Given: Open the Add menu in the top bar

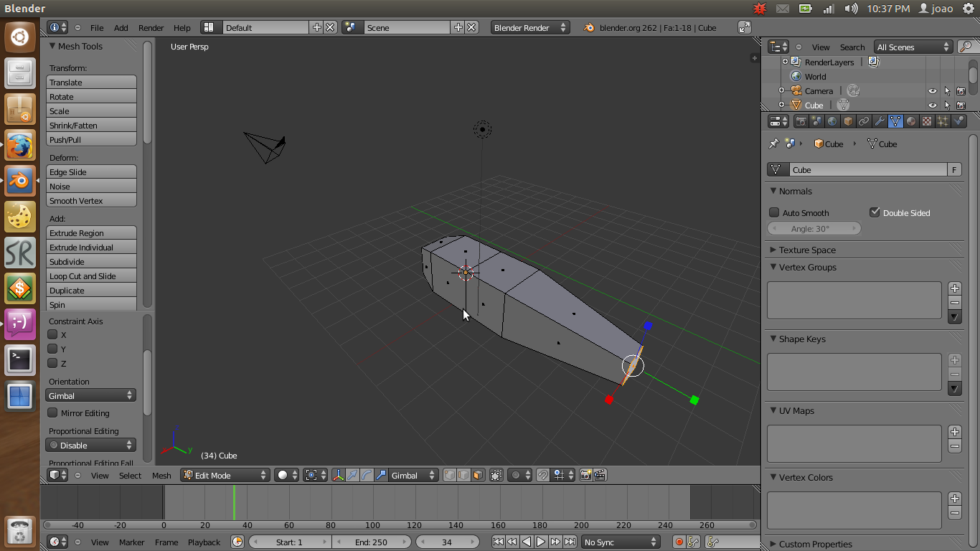Looking at the screenshot, I should tap(121, 27).
